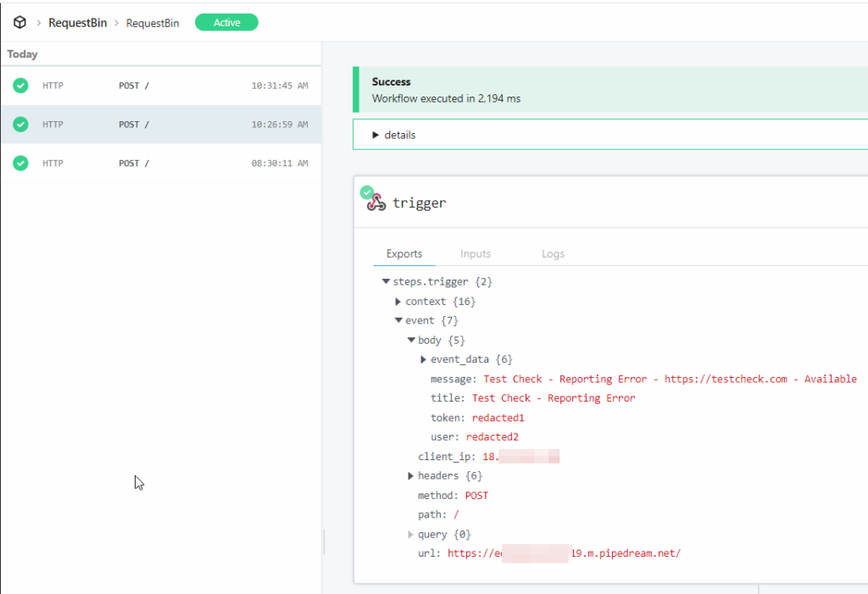Image resolution: width=868 pixels, height=594 pixels.
Task: Expand the event_data {6} node
Action: pyautogui.click(x=424, y=359)
